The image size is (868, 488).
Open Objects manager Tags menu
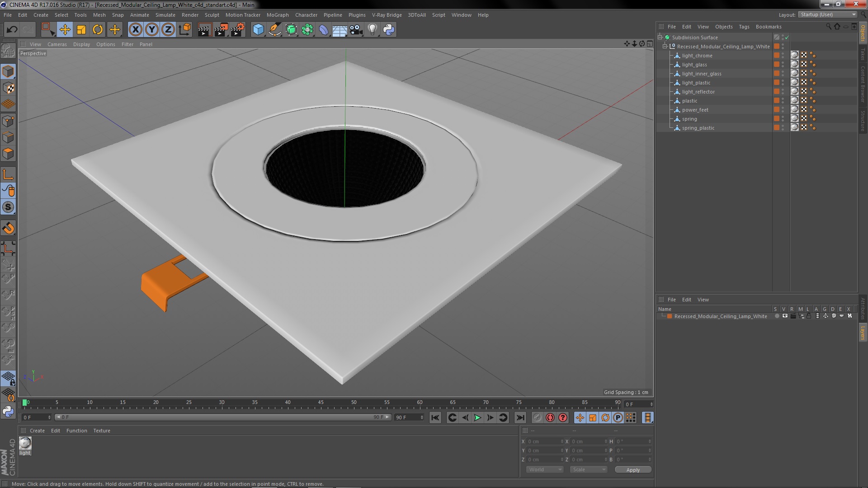pyautogui.click(x=744, y=27)
